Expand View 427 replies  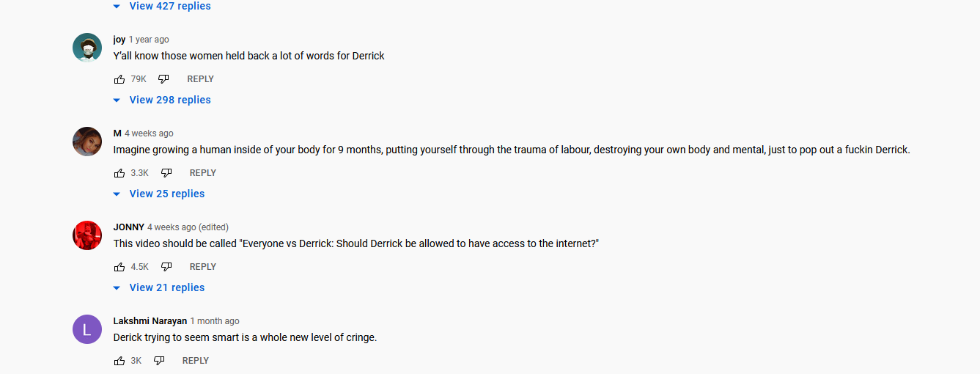point(162,6)
